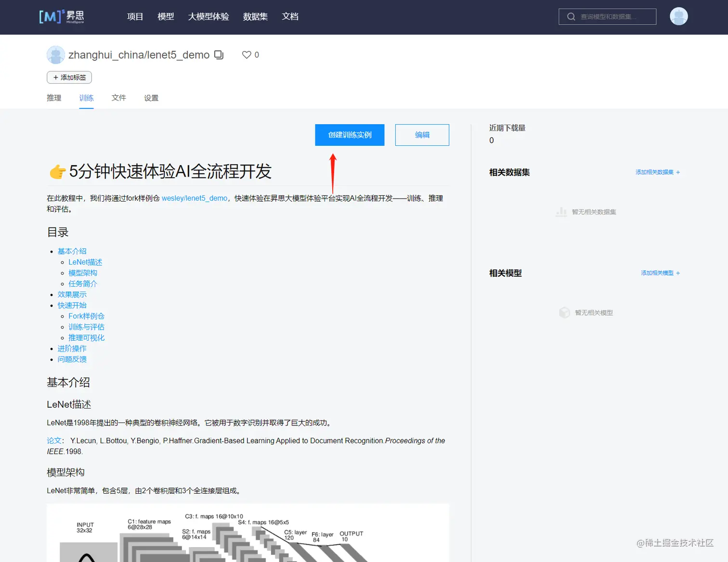Click zhanghui_china owner avatar
Viewport: 728px width, 562px height.
click(56, 55)
